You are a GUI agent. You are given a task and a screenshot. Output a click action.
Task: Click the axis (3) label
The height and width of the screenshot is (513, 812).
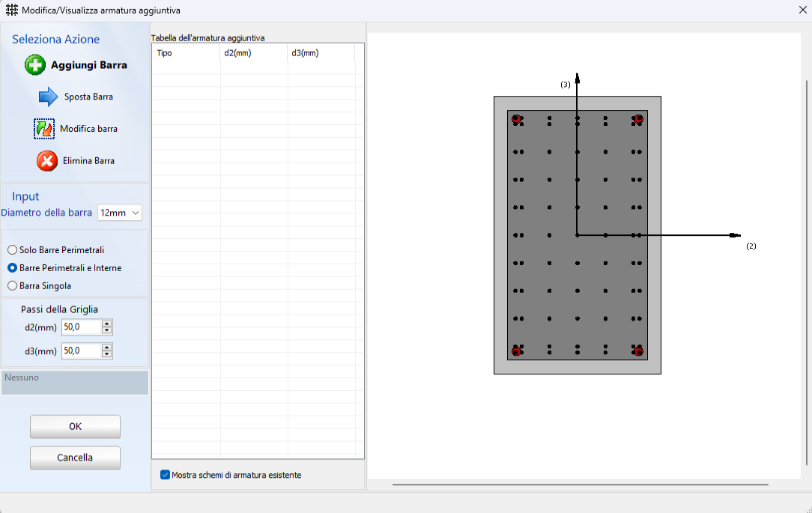[566, 85]
